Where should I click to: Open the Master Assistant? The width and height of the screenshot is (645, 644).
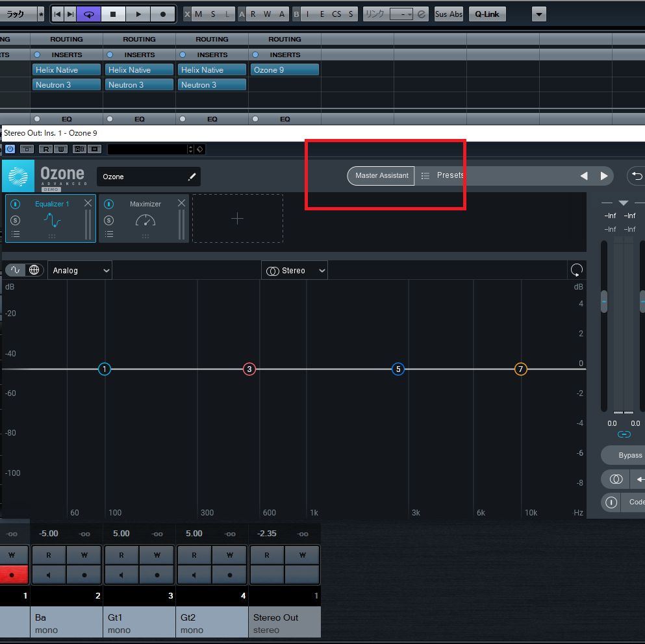coord(381,175)
